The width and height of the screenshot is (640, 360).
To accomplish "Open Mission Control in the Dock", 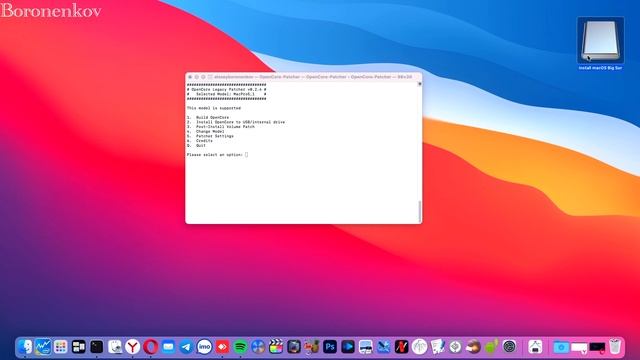I will pos(79,347).
